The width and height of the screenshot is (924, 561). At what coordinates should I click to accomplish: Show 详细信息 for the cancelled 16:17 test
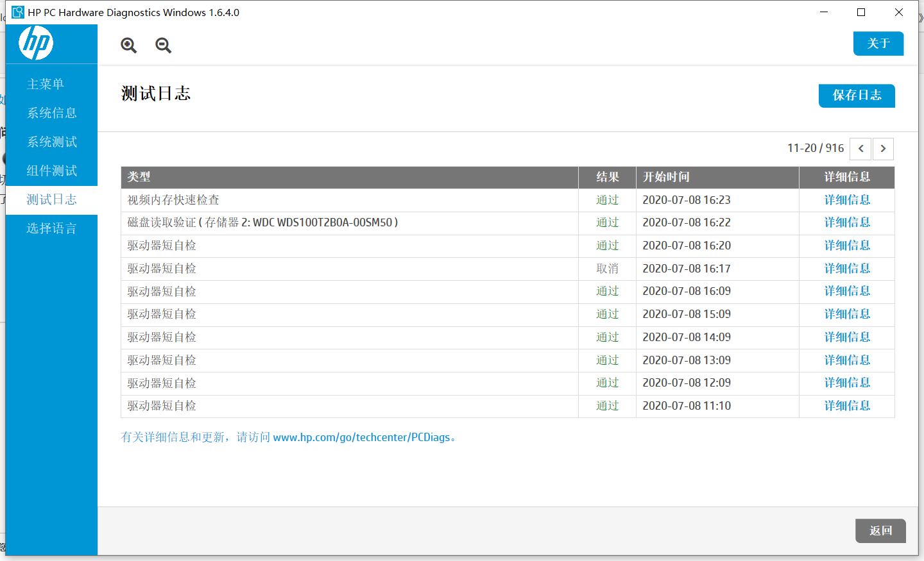tap(847, 269)
